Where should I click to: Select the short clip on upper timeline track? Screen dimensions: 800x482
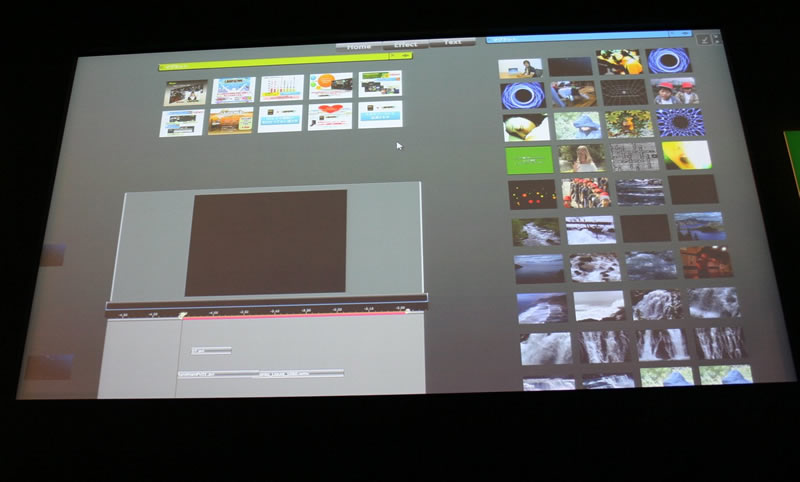coord(211,350)
